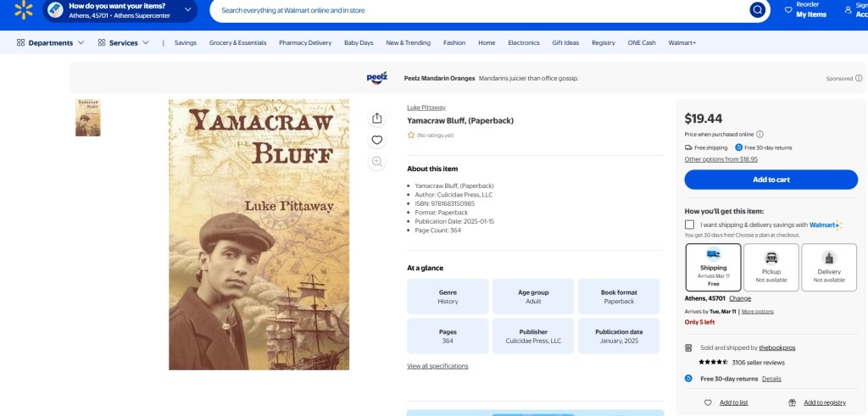Image resolution: width=868 pixels, height=416 pixels.
Task: Open the Grocery & Essentials menu
Action: (x=237, y=42)
